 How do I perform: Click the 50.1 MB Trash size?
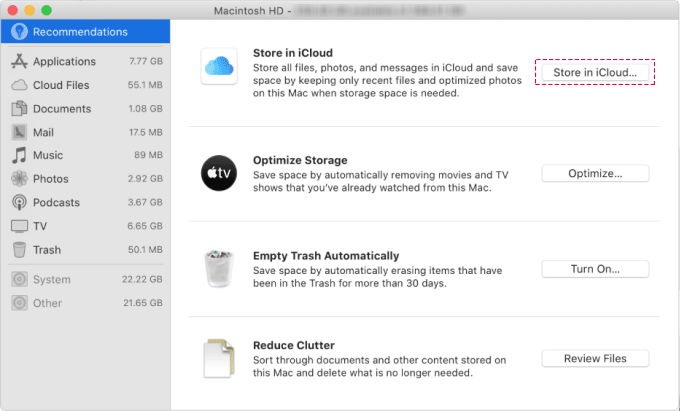click(x=145, y=249)
